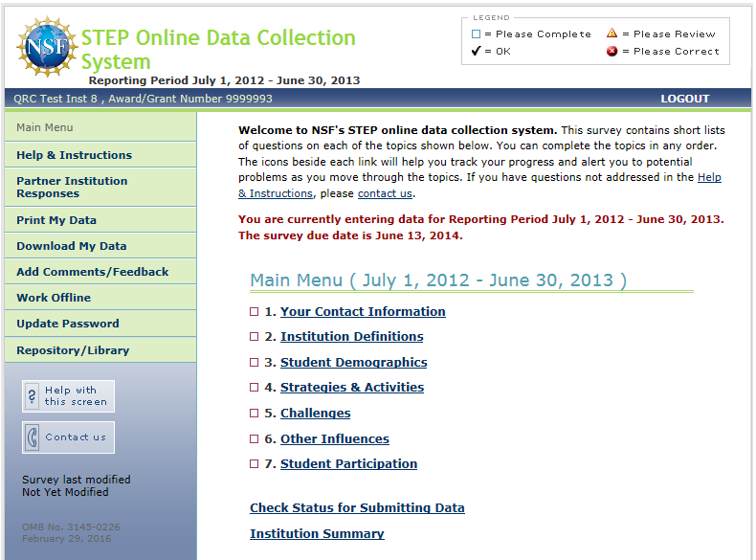Log out using the LOGOUT link
The image size is (756, 560).
tap(684, 99)
